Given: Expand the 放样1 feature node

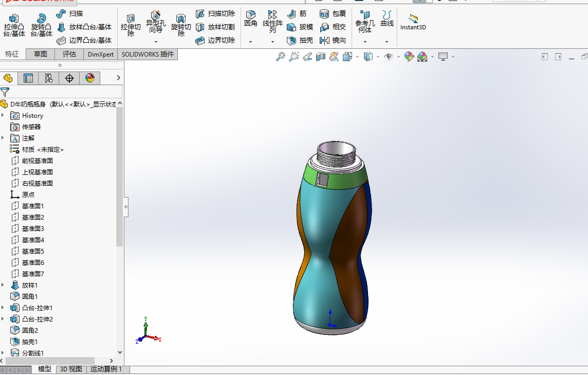Looking at the screenshot, I should point(3,285).
